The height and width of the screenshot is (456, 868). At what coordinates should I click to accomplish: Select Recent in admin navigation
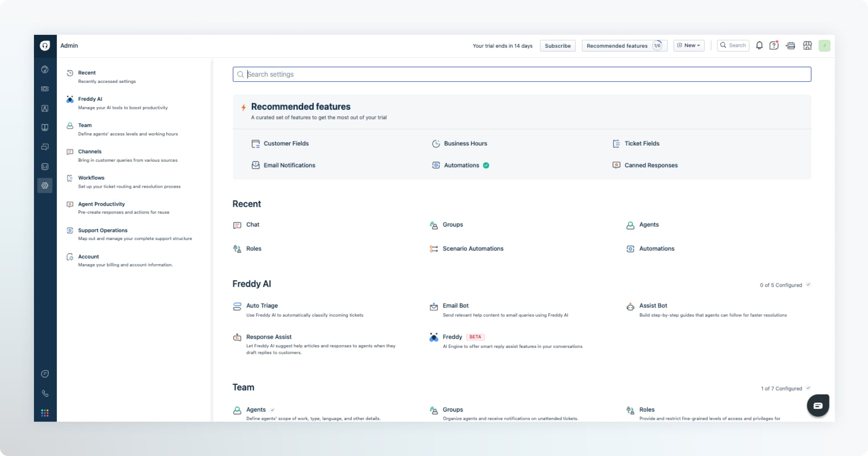click(107, 77)
